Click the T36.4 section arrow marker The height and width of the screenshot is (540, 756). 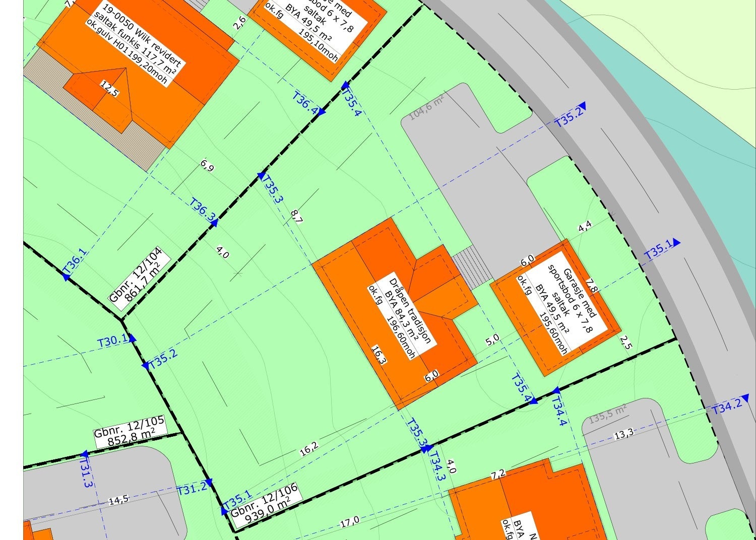pyautogui.click(x=322, y=112)
